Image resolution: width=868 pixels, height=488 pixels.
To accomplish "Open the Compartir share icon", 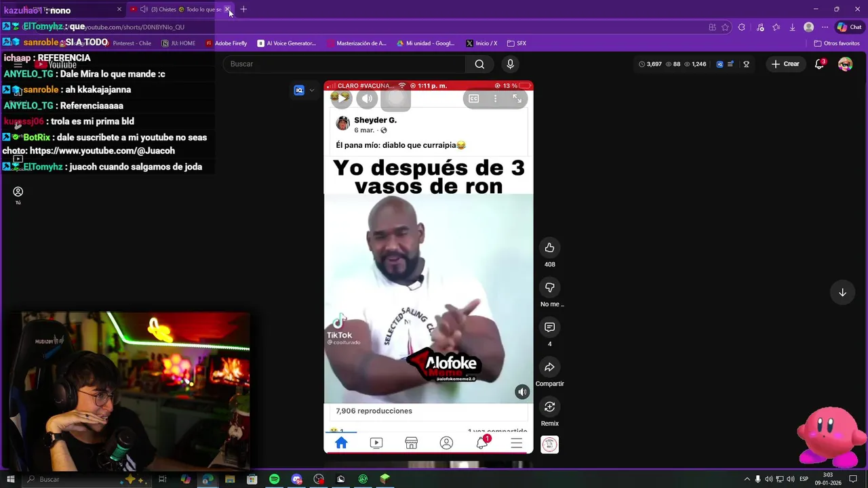I will click(549, 367).
